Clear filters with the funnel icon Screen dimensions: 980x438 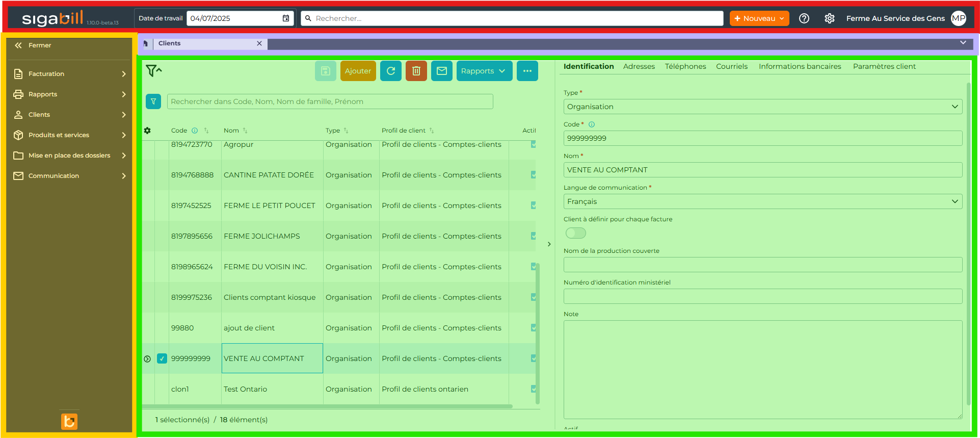153,70
